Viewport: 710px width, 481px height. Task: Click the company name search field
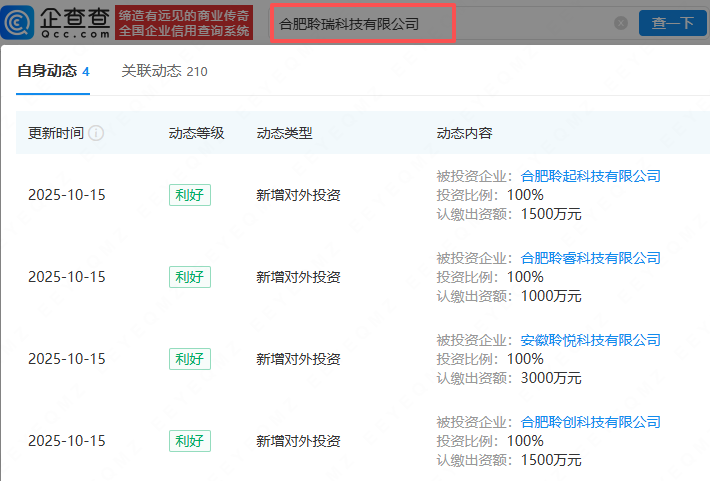click(440, 23)
